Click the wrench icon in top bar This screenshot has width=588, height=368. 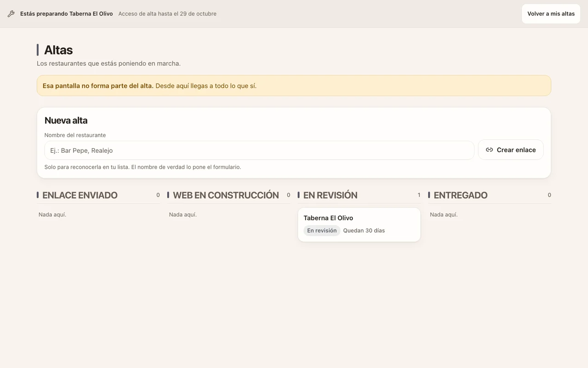point(11,14)
